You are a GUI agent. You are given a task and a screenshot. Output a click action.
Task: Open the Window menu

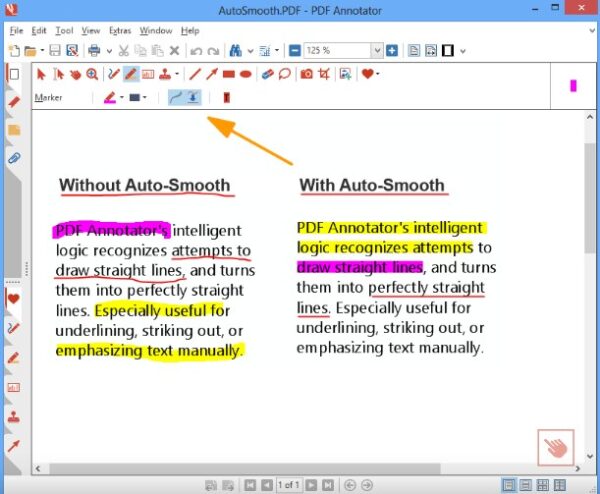[x=156, y=31]
